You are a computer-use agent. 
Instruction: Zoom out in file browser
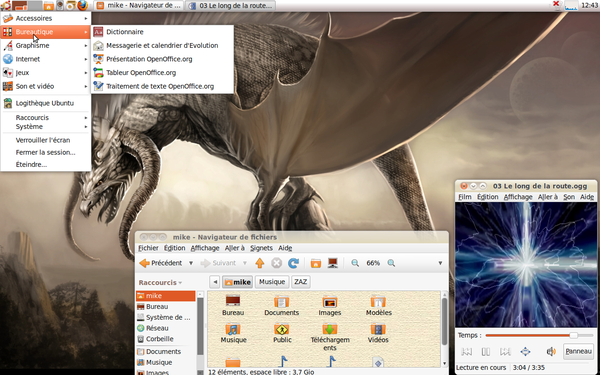point(355,263)
